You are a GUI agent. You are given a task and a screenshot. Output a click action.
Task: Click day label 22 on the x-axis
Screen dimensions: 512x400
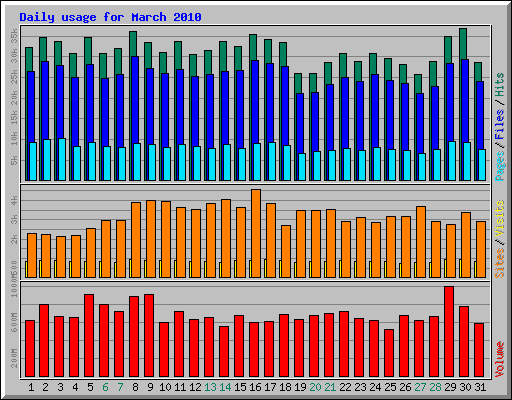tap(345, 387)
